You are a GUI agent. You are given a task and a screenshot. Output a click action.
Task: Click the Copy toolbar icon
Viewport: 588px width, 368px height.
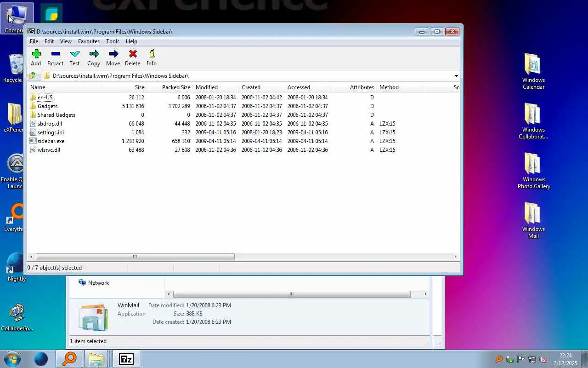pos(94,54)
